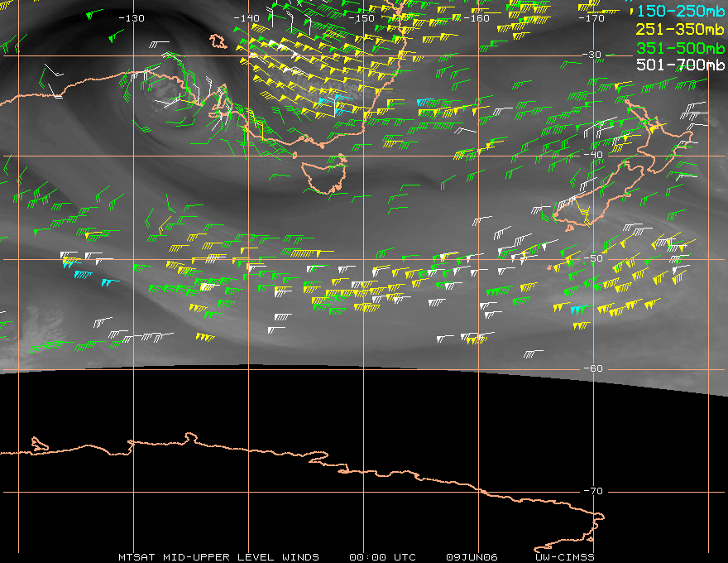The width and height of the screenshot is (728, 563).
Task: Click the -60 latitude label
Action: pos(593,368)
